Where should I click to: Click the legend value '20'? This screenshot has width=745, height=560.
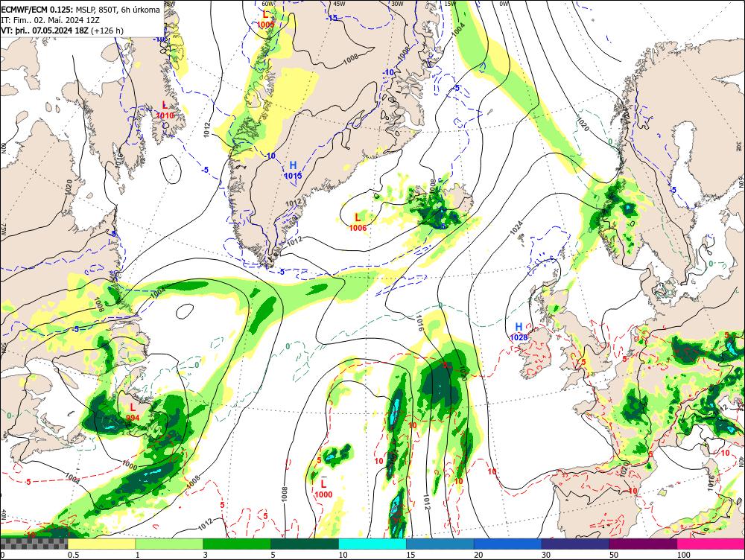pyautogui.click(x=478, y=554)
